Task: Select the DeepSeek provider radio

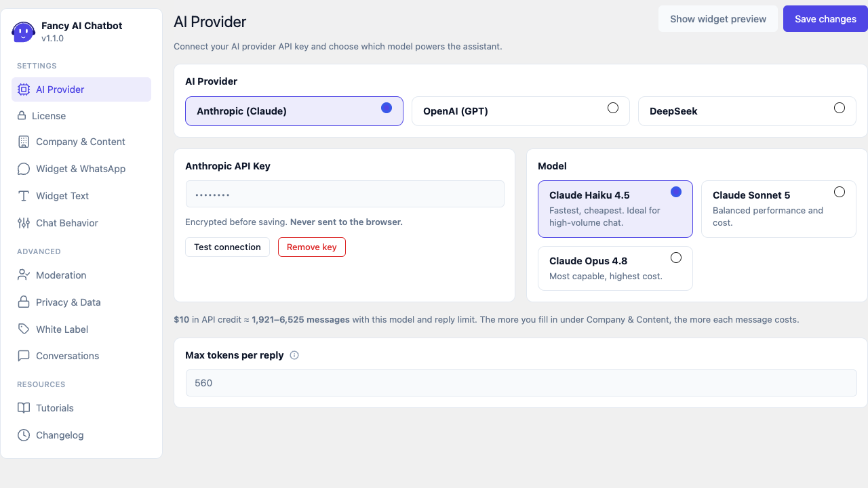Action: [840, 108]
